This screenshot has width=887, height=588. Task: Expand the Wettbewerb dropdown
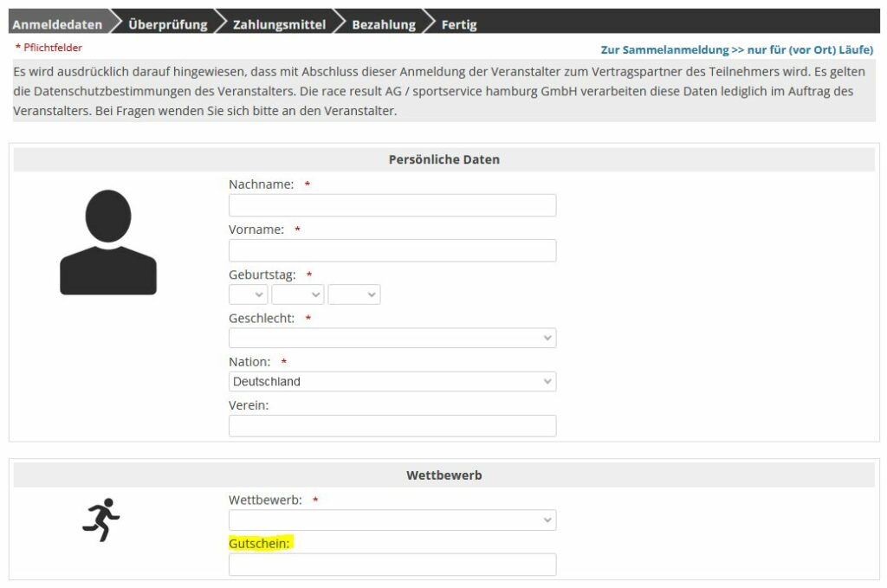pos(392,520)
